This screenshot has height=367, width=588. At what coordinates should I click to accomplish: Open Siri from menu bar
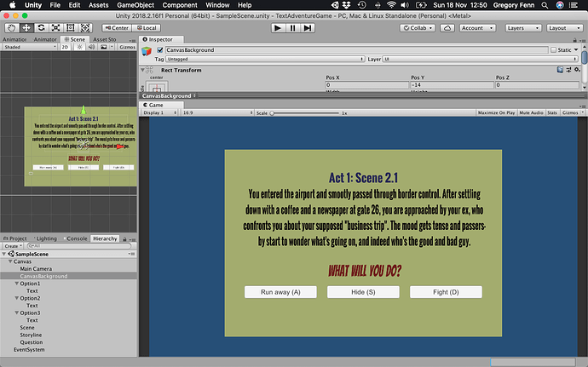560,5
